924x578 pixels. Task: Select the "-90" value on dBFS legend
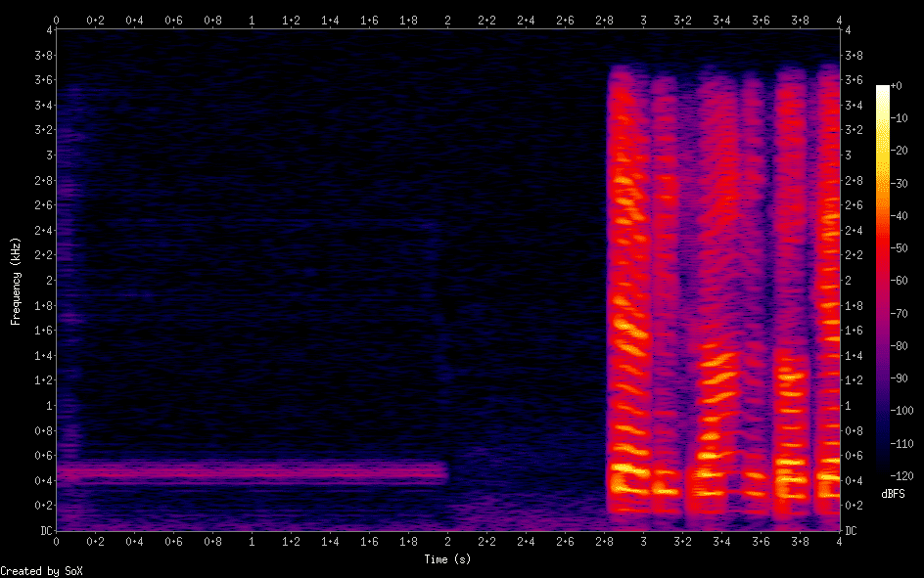coord(900,378)
